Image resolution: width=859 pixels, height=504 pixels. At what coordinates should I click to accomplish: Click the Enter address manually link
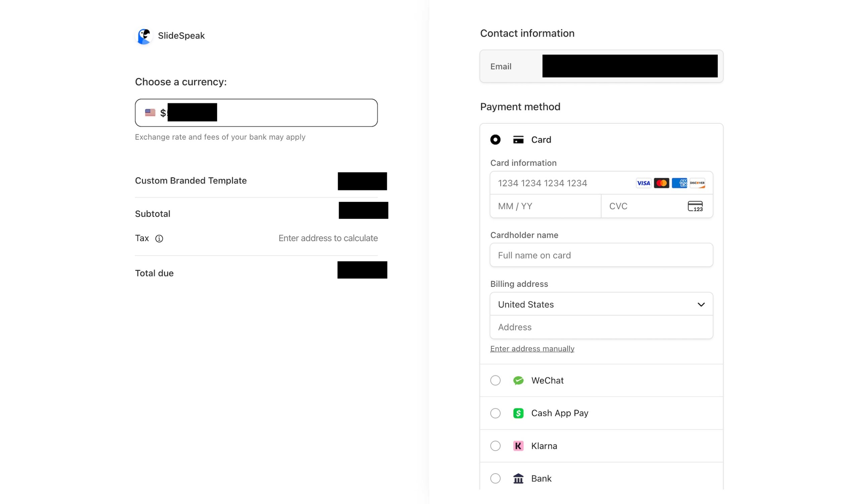click(532, 348)
